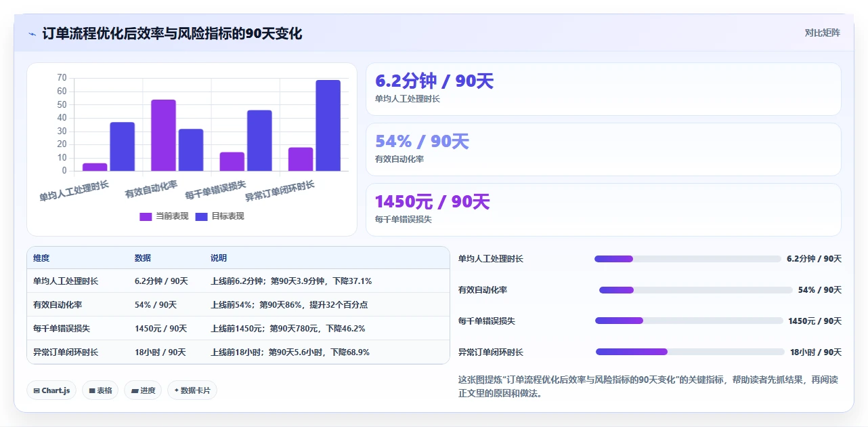This screenshot has width=868, height=427.
Task: Click the 对比矩阵 label in header
Action: [x=822, y=33]
